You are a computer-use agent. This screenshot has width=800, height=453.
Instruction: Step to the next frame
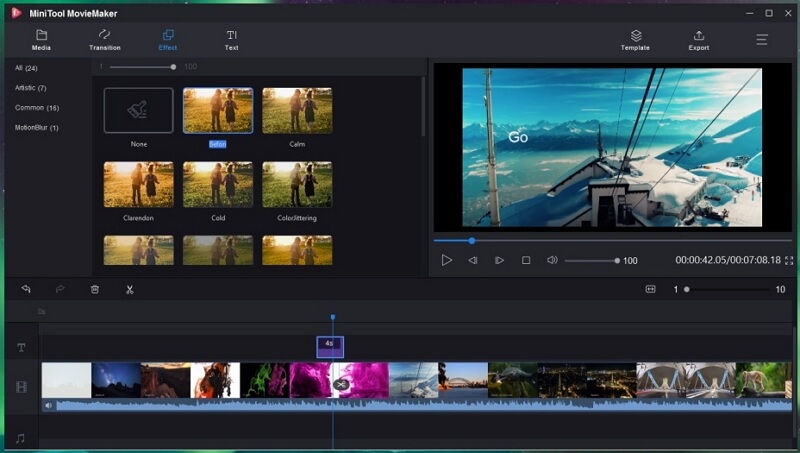point(499,260)
